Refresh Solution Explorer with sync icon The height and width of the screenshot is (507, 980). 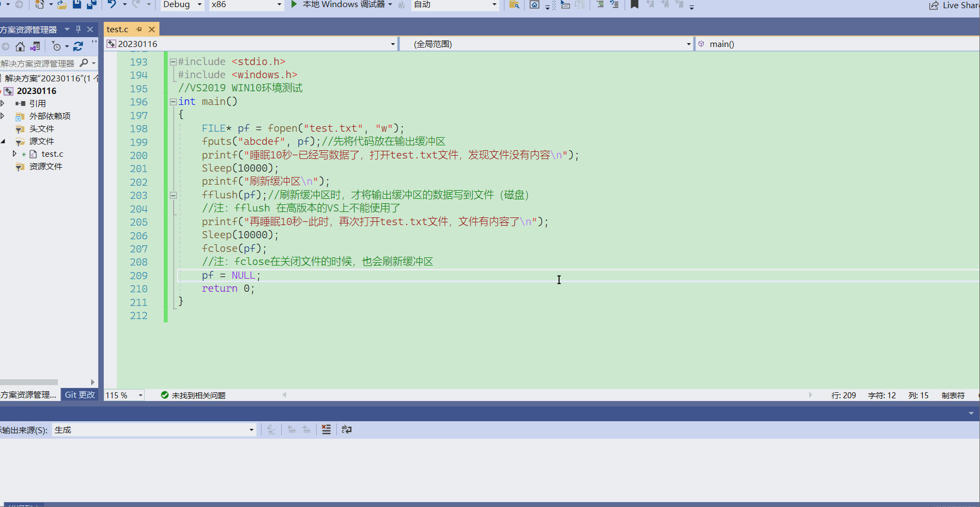click(x=78, y=46)
